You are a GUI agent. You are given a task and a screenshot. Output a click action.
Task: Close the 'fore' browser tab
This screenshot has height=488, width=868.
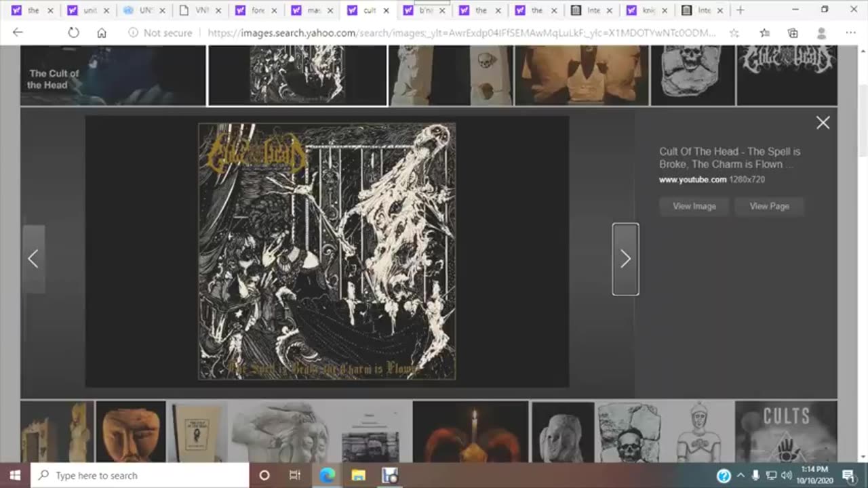pos(273,10)
